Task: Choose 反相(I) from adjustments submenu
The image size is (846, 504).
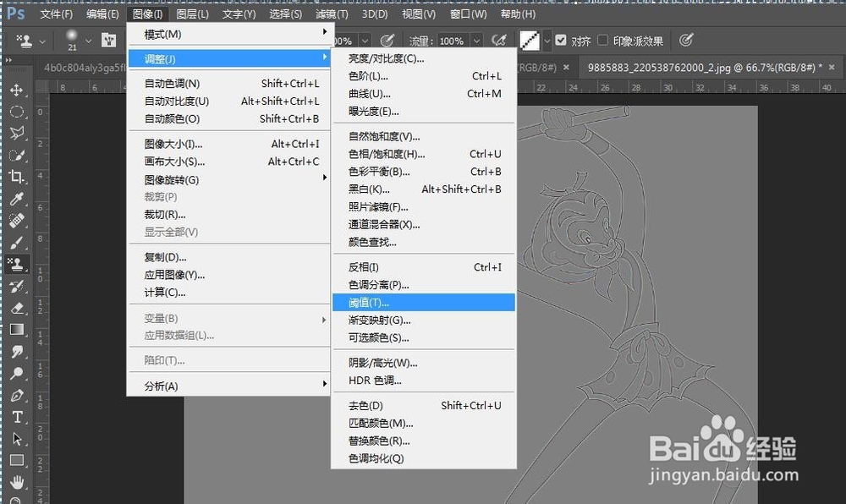Action: 424,267
